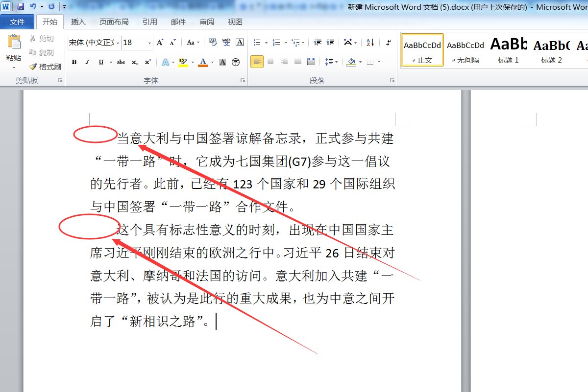Image resolution: width=588 pixels, height=392 pixels.
Task: Click the text highlight color icon
Action: (182, 62)
